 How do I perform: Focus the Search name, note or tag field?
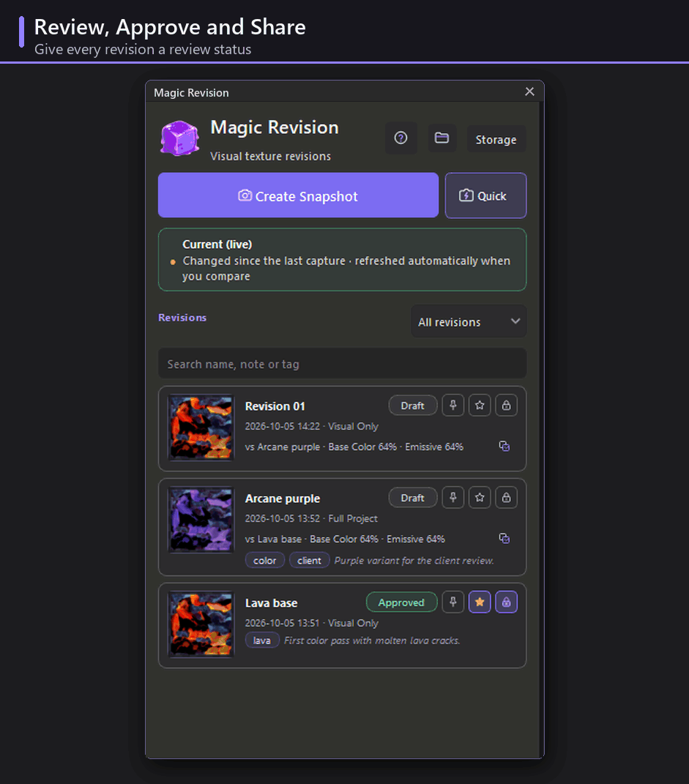click(x=343, y=364)
